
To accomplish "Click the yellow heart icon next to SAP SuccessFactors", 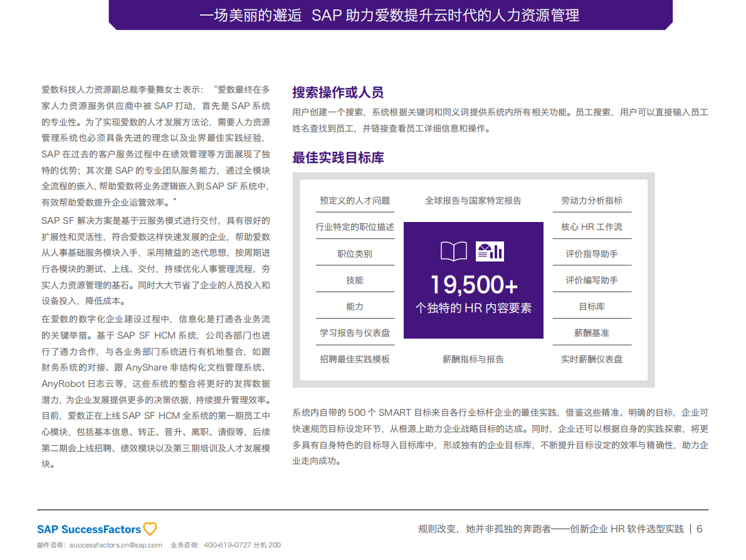I will (x=149, y=529).
